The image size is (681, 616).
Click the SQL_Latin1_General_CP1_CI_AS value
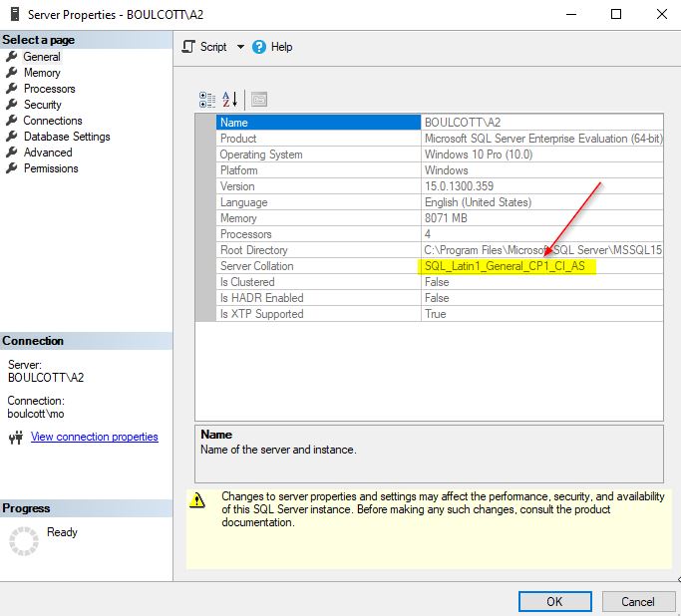pyautogui.click(x=505, y=266)
